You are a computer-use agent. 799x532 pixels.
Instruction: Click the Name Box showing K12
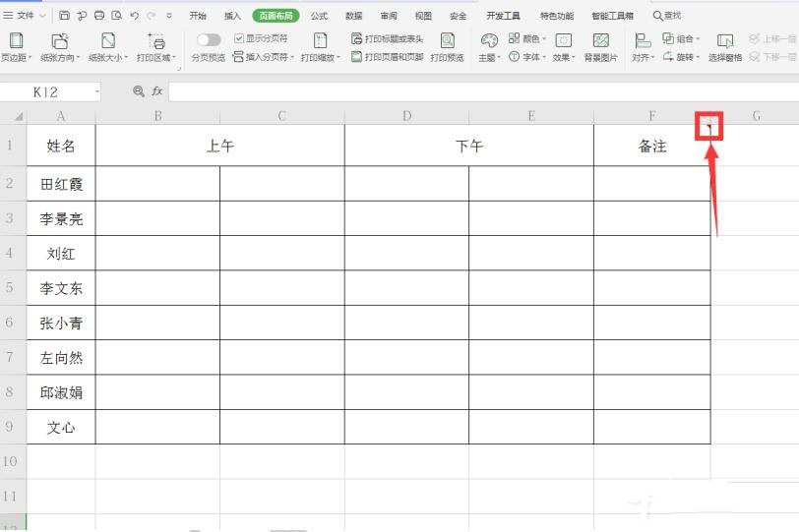[46, 91]
